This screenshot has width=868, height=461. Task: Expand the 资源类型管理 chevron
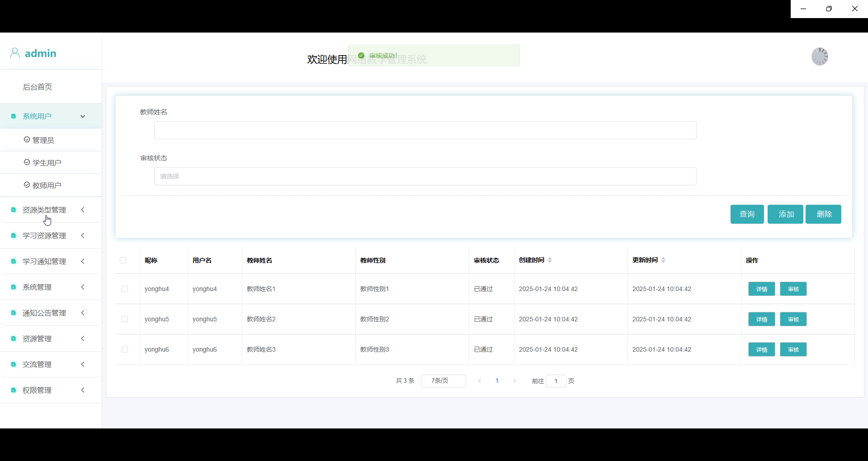(x=83, y=210)
